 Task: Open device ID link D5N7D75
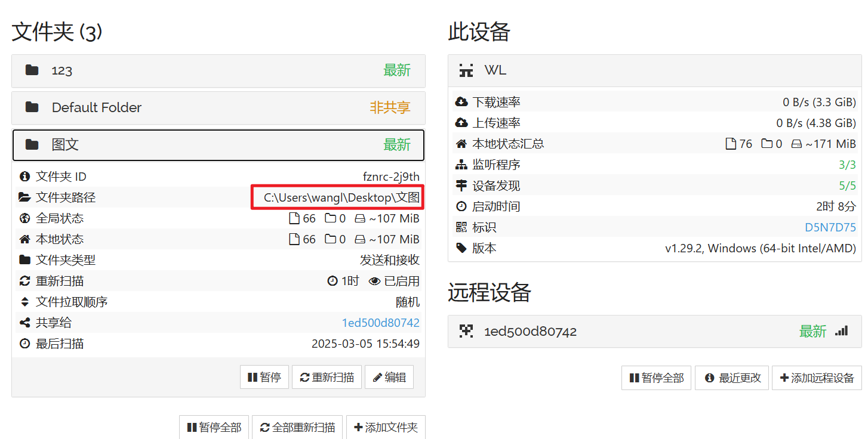click(830, 227)
